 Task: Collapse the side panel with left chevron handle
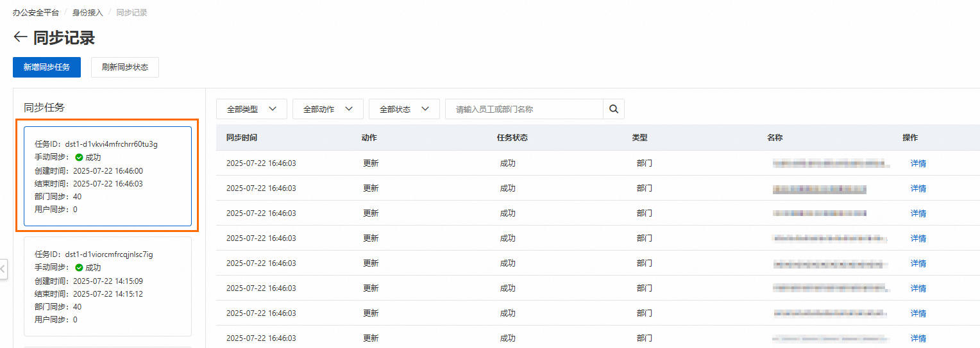[x=3, y=269]
